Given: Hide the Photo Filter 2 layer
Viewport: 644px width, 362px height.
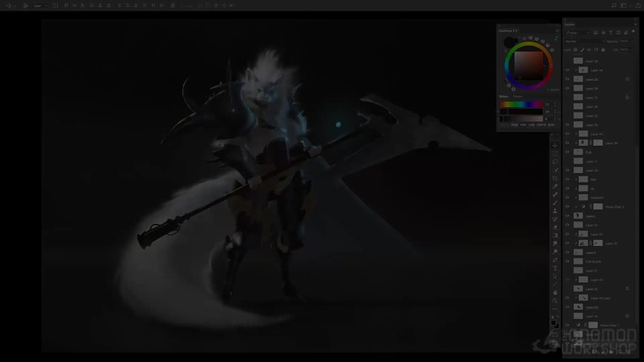Looking at the screenshot, I should pyautogui.click(x=567, y=206).
